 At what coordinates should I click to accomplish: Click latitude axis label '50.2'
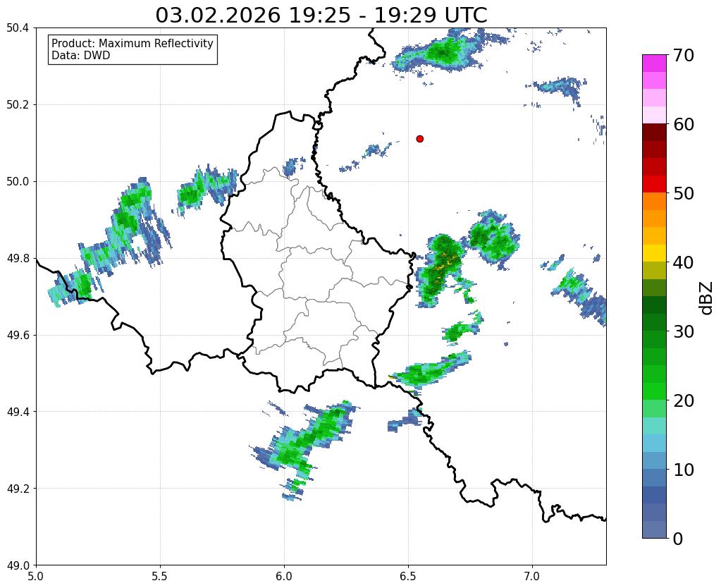(18, 104)
